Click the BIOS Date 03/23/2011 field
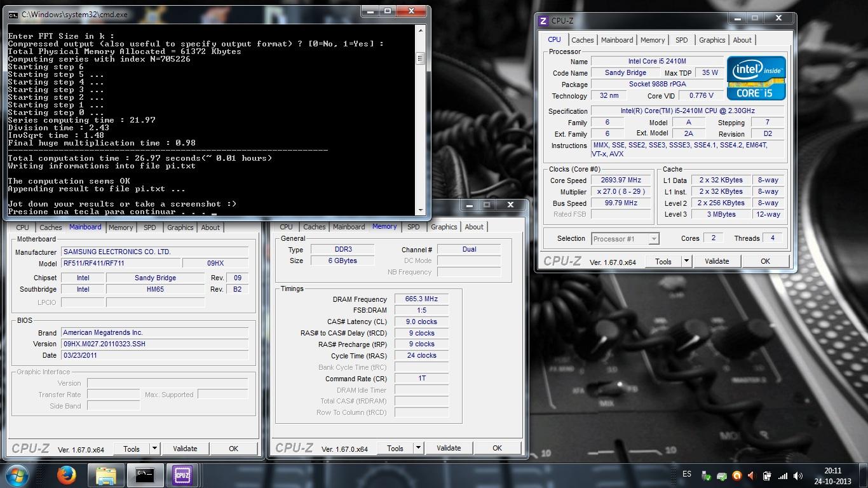The width and height of the screenshot is (868, 488). tap(155, 355)
